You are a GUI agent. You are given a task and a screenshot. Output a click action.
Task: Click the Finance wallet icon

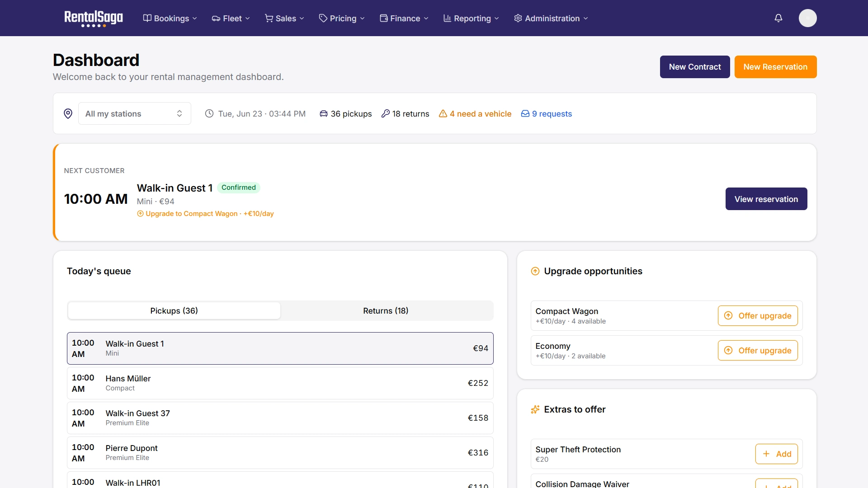coord(384,18)
